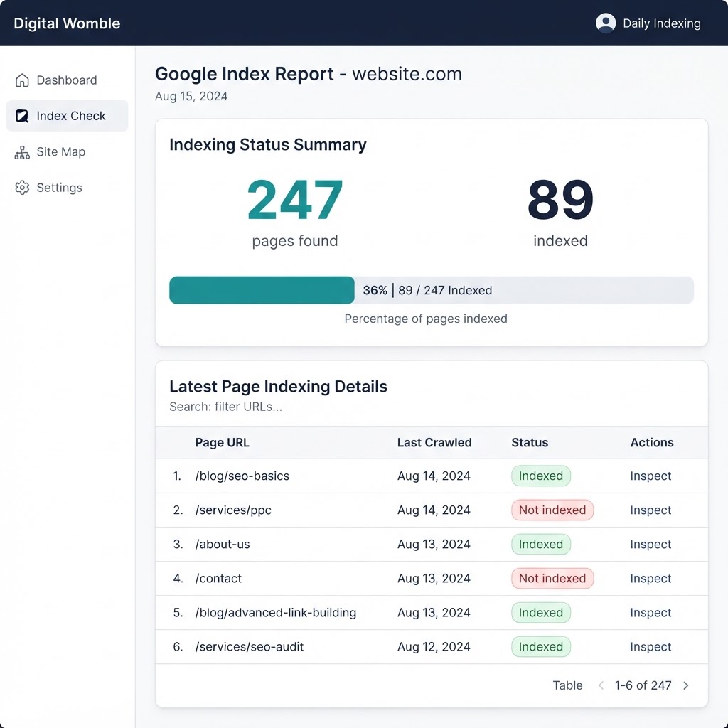
Task: Click crawl date of /services/ppc row
Action: click(x=434, y=510)
